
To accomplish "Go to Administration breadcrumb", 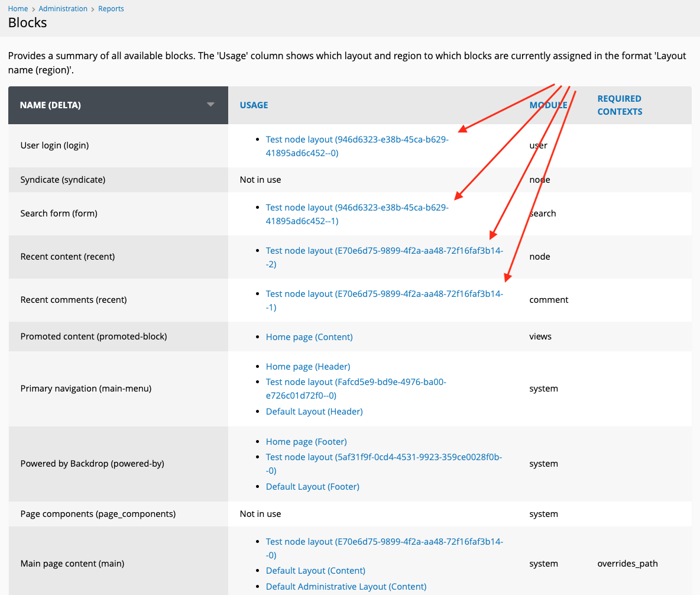I will 63,8.
